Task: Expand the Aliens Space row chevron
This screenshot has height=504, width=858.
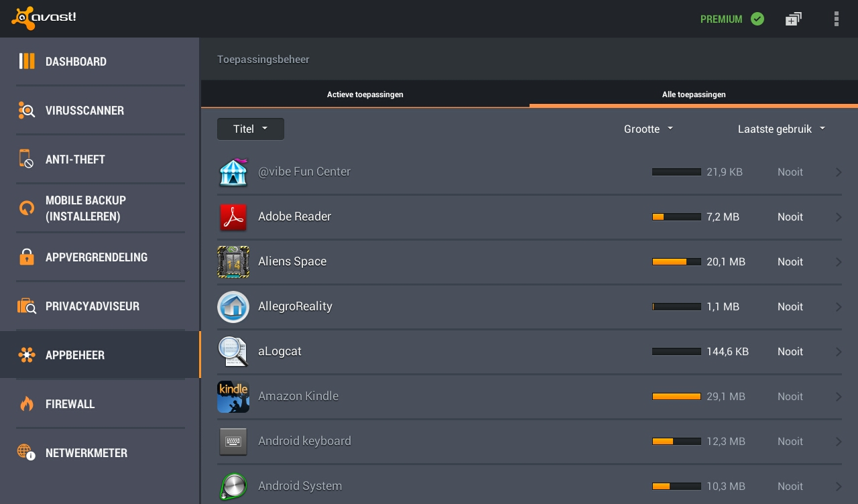Action: click(x=839, y=262)
